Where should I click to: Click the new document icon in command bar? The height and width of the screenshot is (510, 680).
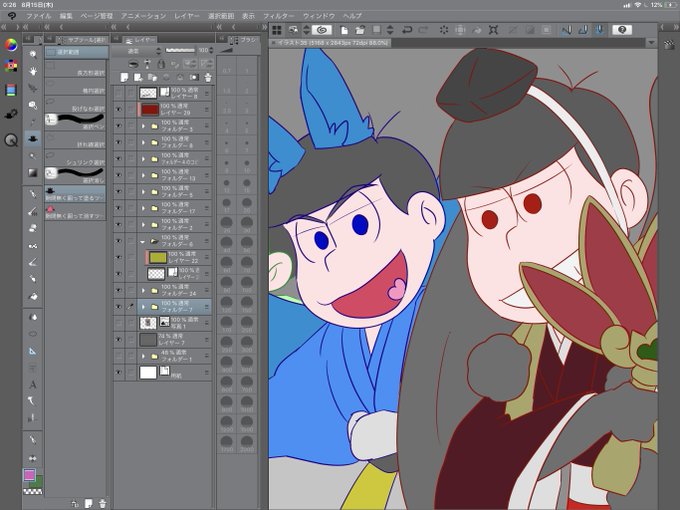click(x=344, y=30)
